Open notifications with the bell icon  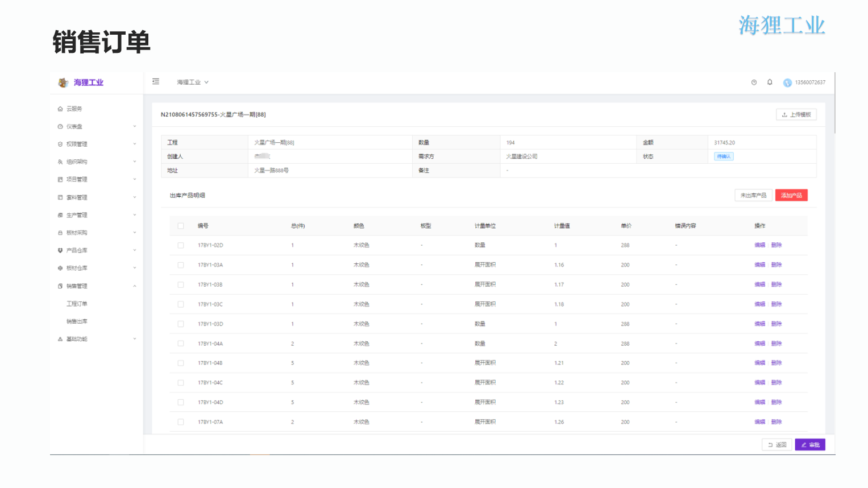click(770, 82)
